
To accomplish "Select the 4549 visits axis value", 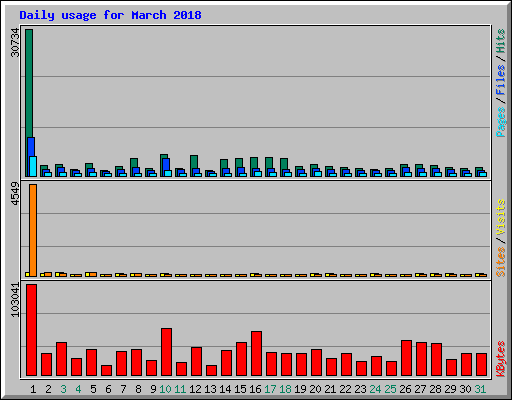I will point(15,194).
